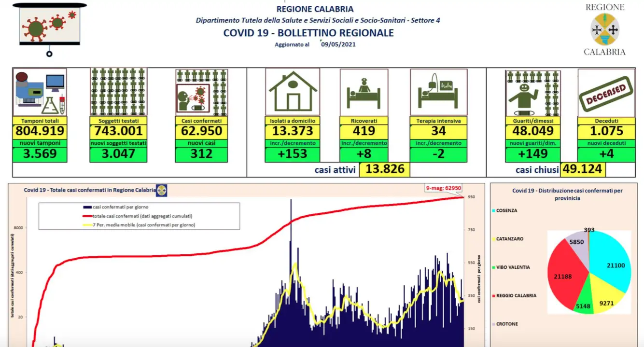The image size is (644, 347).
Task: Select the confirmed cases value 62.950
Action: click(201, 131)
